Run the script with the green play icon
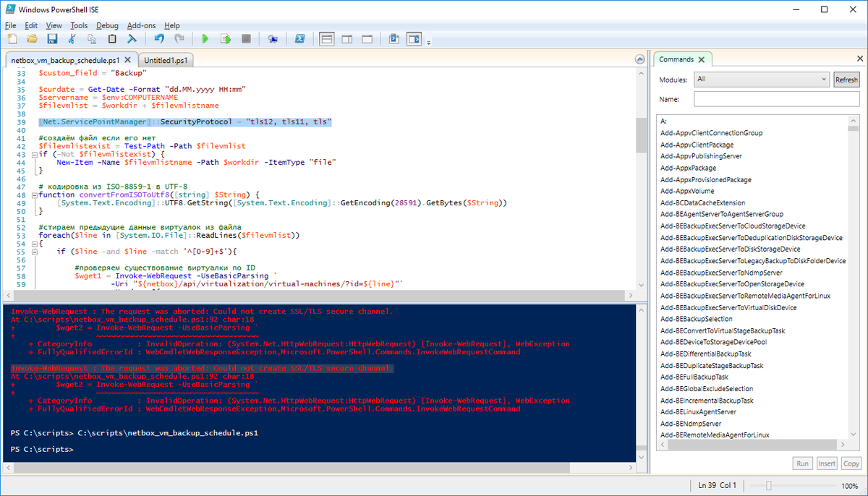Viewport: 868px width, 496px height. (205, 39)
